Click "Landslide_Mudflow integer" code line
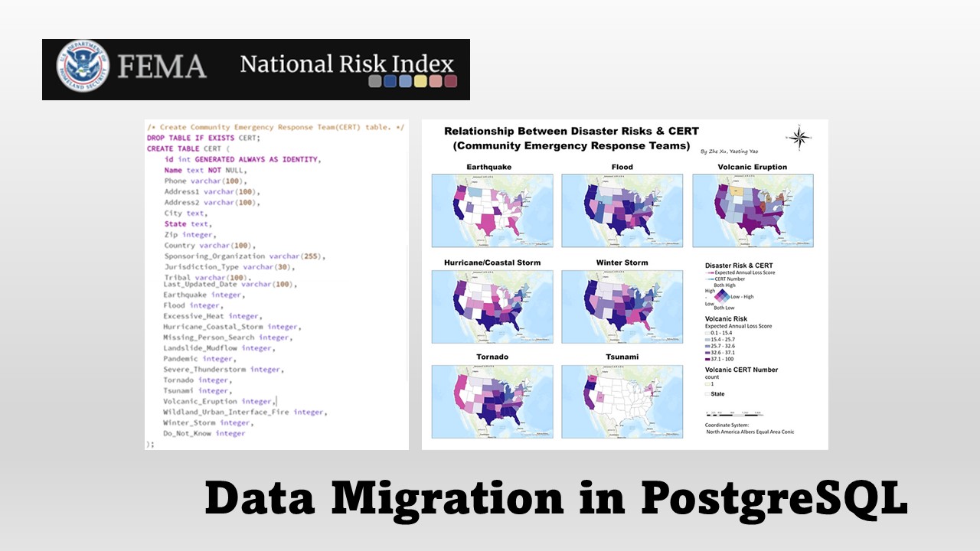This screenshot has width=980, height=551. (x=220, y=348)
